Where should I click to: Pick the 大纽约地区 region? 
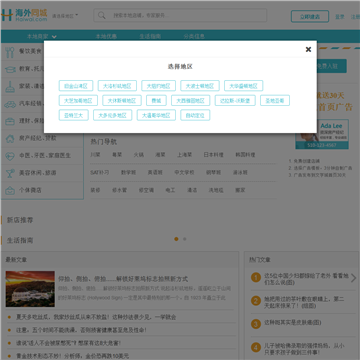pyautogui.click(x=158, y=86)
